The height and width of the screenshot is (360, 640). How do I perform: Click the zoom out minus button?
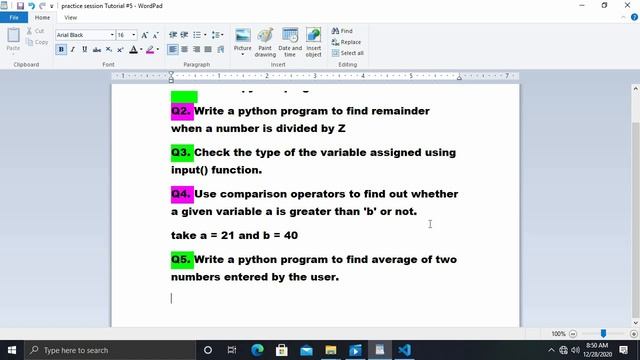click(573, 334)
